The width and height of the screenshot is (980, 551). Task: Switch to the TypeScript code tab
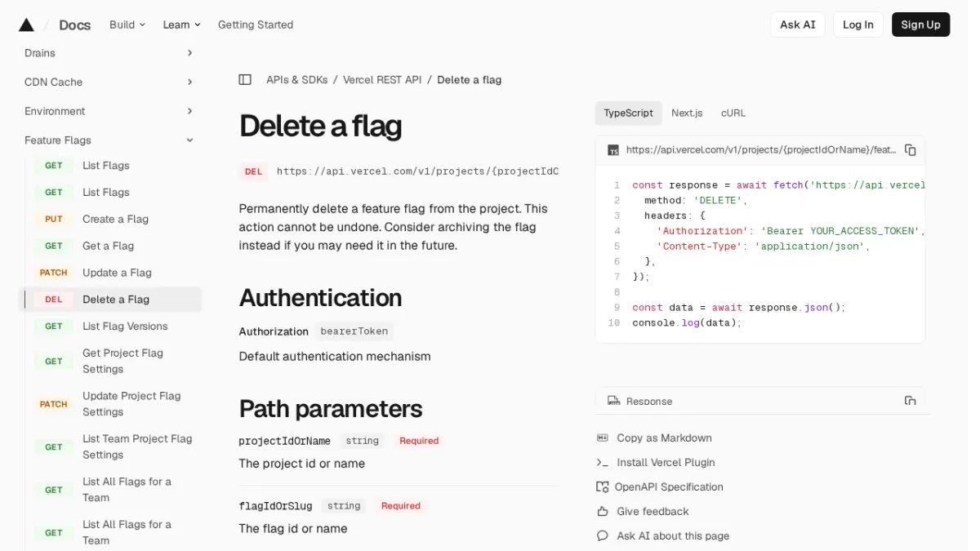628,113
